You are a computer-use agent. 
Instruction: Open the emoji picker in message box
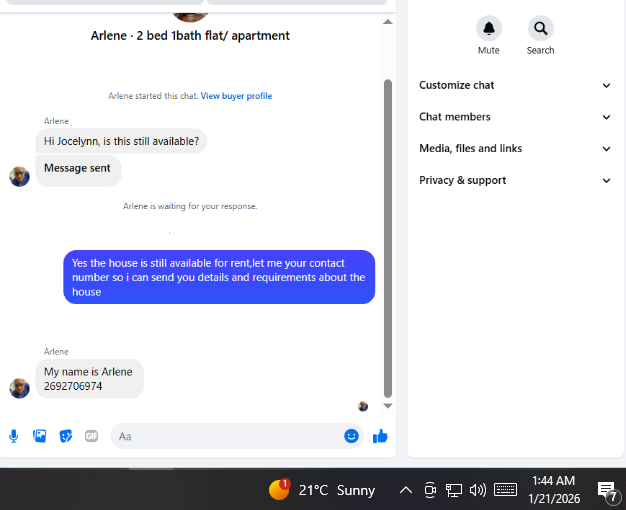coord(351,436)
